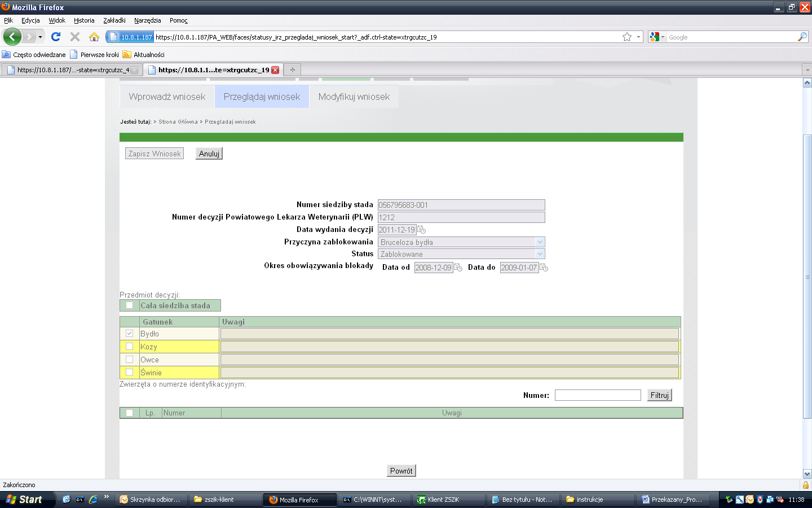Click the Powrót button
The height and width of the screenshot is (508, 812).
(x=401, y=471)
